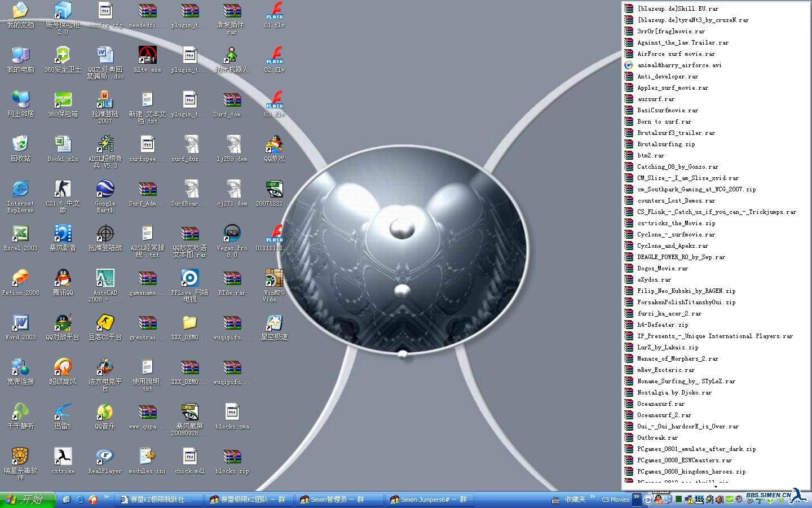Click the 开始 Start button
This screenshot has width=812, height=508.
(x=28, y=500)
